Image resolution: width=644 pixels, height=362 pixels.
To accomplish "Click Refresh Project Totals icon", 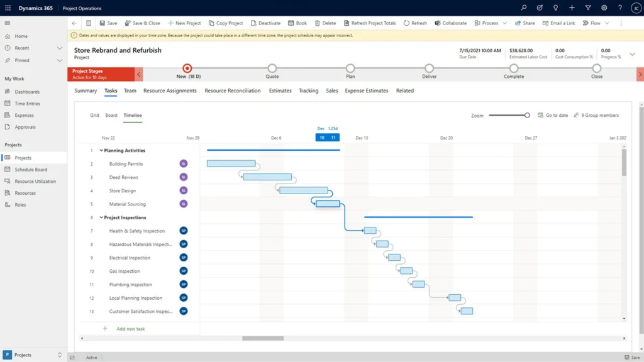I will [x=347, y=23].
